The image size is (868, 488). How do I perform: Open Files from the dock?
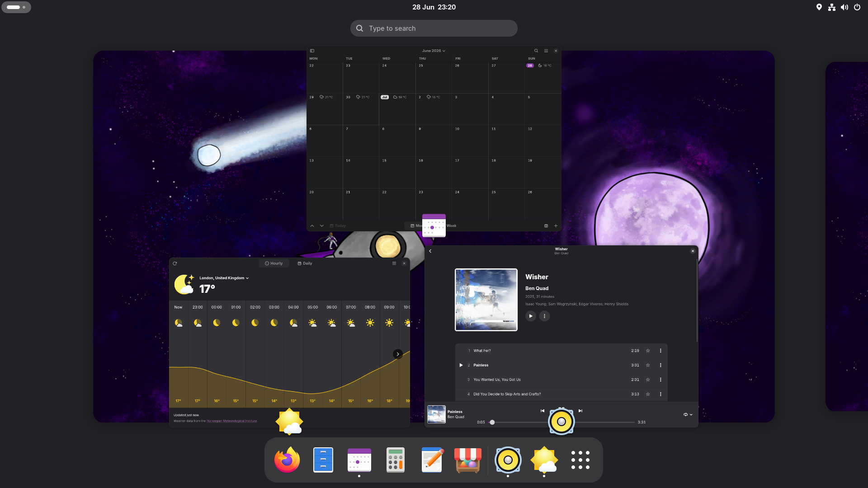[x=323, y=460]
